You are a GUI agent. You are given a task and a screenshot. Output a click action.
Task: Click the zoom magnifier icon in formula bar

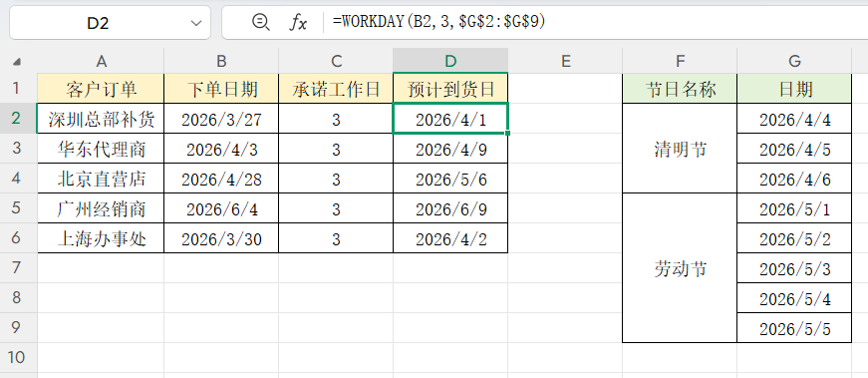(x=260, y=22)
